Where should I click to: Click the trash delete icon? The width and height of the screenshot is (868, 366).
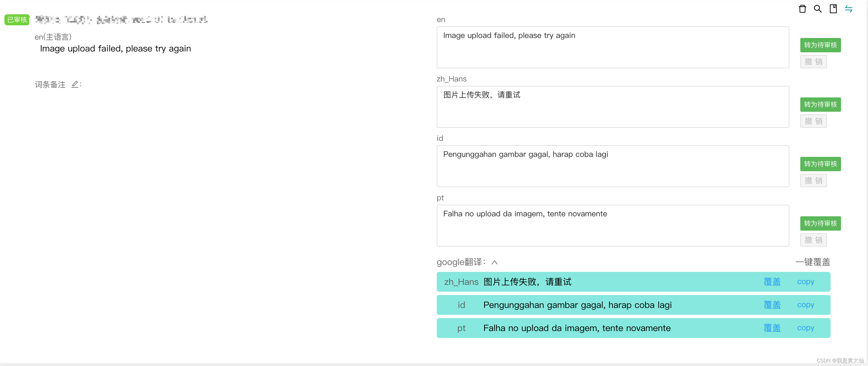pyautogui.click(x=802, y=9)
